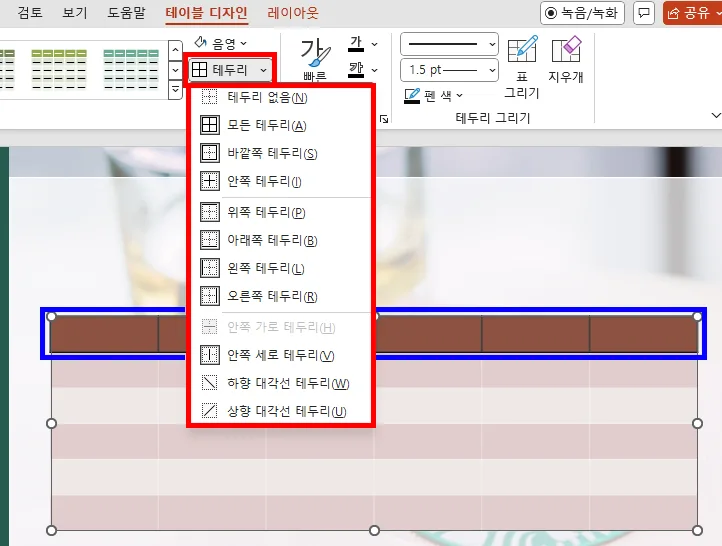This screenshot has height=546, width=722.
Task: Open the 보기 ribbon tab
Action: pyautogui.click(x=75, y=12)
